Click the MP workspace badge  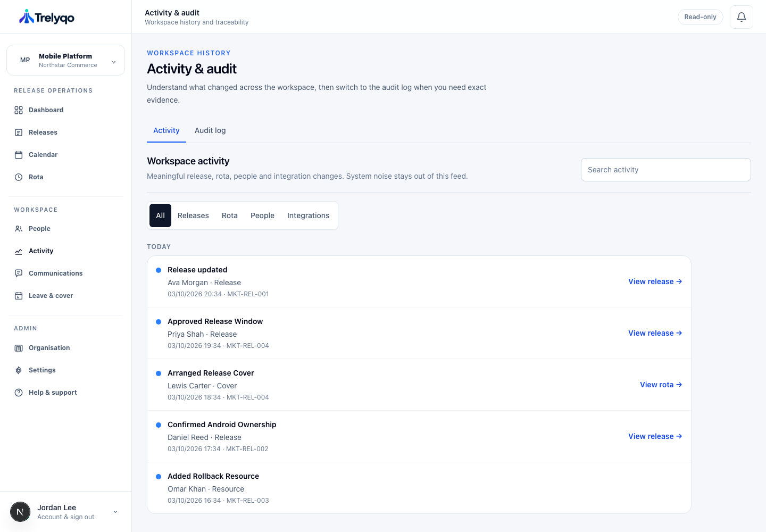(25, 60)
